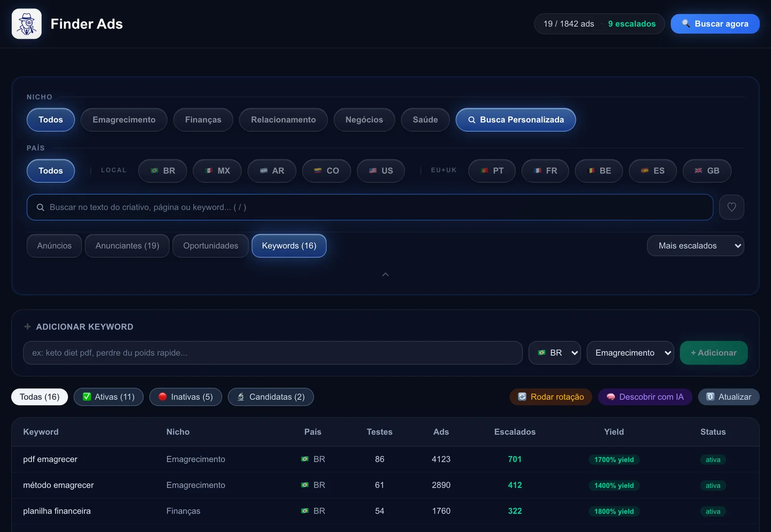Choose the Negócios niche chip

click(x=364, y=120)
